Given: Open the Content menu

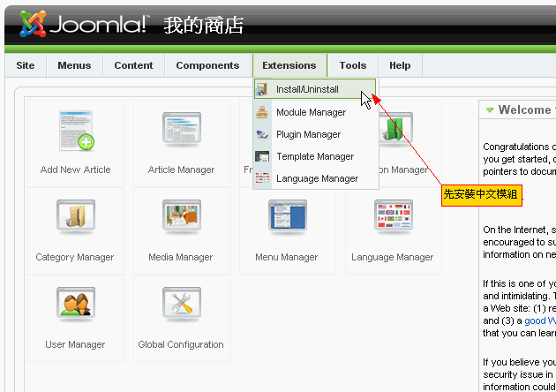Looking at the screenshot, I should tap(133, 65).
